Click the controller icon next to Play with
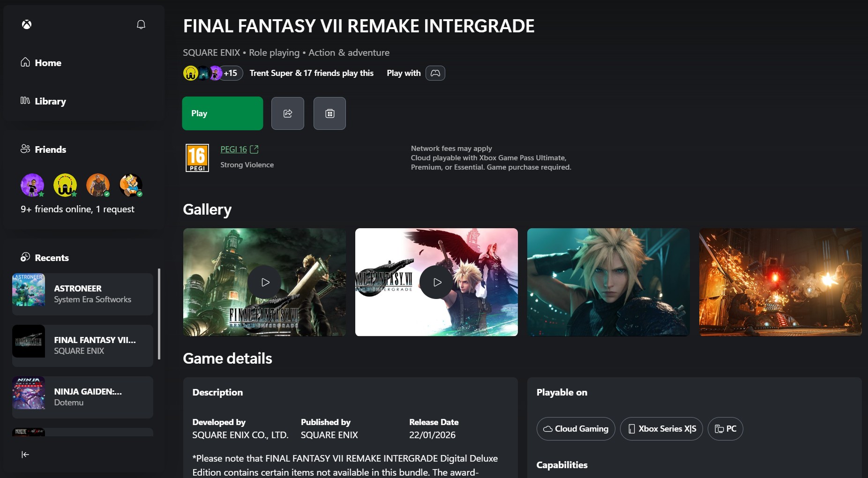Screen dimensions: 868x478 coord(434,73)
